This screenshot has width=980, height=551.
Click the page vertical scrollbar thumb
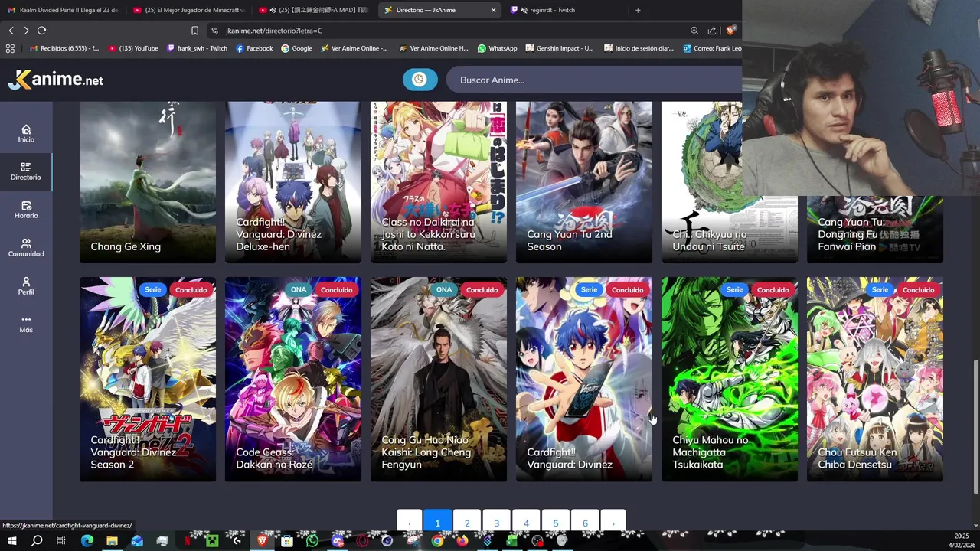point(975,427)
